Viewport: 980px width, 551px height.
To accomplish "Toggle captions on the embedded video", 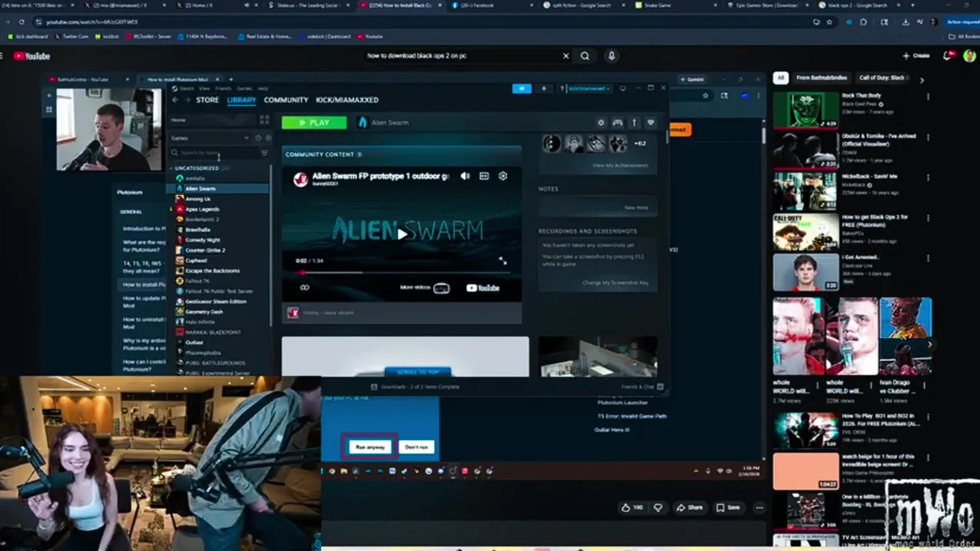I will pyautogui.click(x=484, y=176).
